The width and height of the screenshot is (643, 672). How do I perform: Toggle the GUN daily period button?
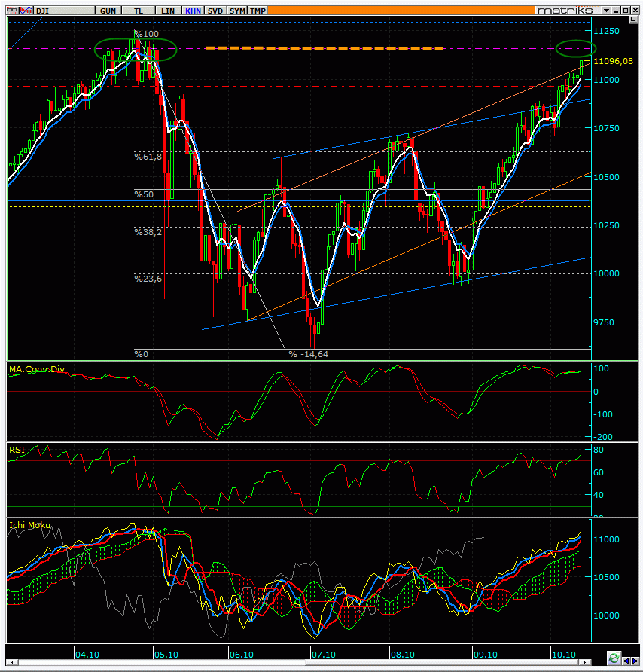(108, 11)
